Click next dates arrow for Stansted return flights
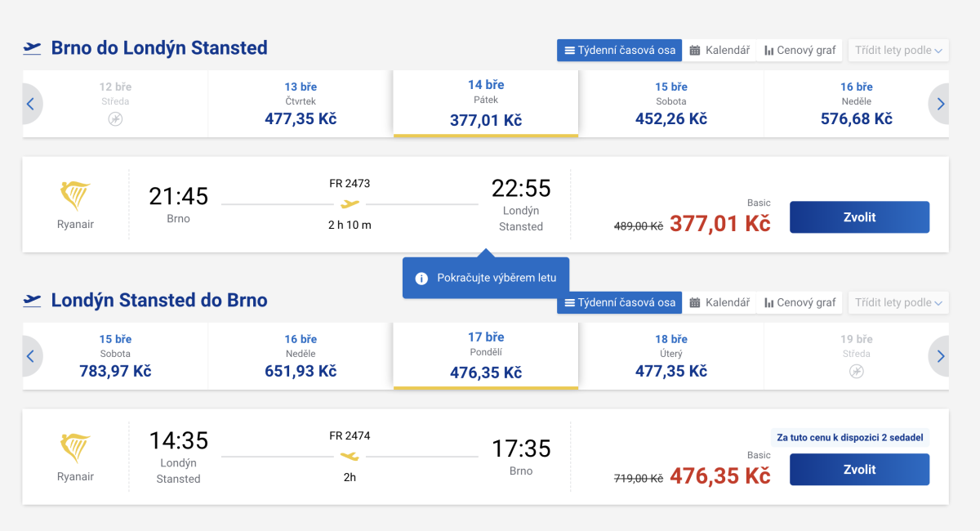 point(940,356)
